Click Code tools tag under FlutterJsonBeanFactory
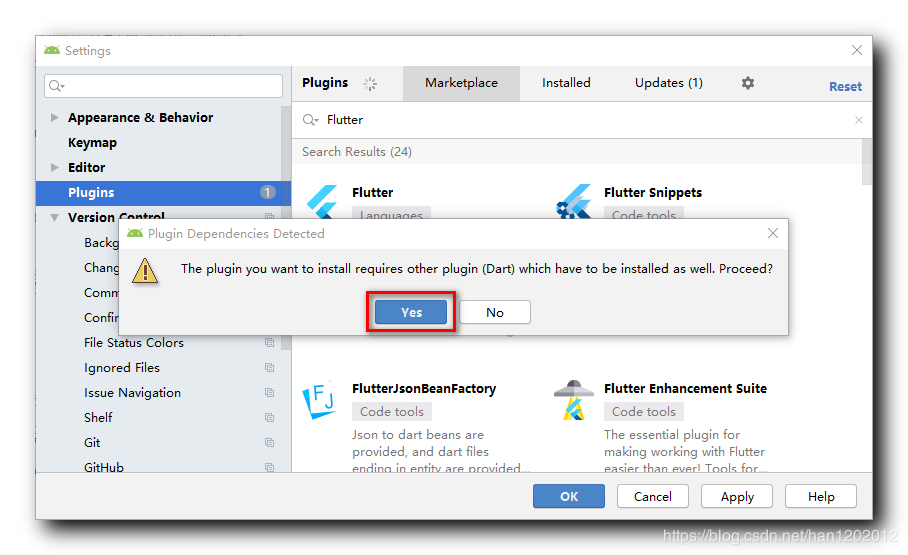Image resolution: width=908 pixels, height=555 pixels. pos(392,411)
